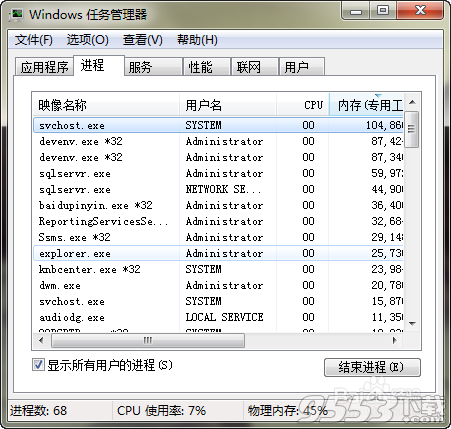Select sqlservr.exe row owned by NETWORK SE...
The width and height of the screenshot is (451, 429).
coord(219,189)
